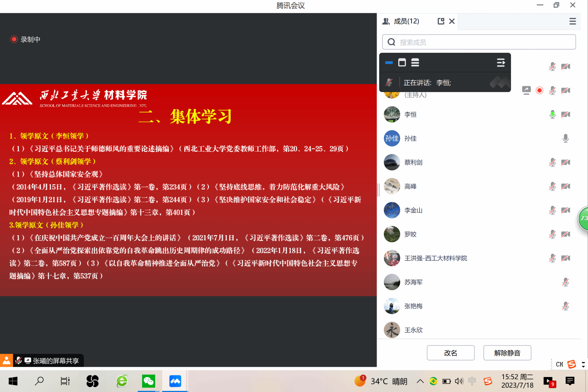This screenshot has width=588, height=392.
Task: Click 蔡利剑's disabled camera icon
Action: coord(565,163)
